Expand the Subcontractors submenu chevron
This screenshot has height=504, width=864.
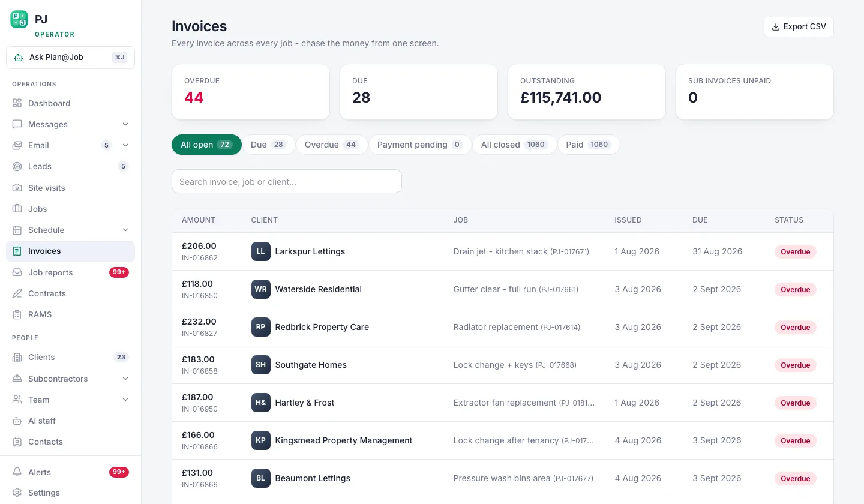[125, 379]
